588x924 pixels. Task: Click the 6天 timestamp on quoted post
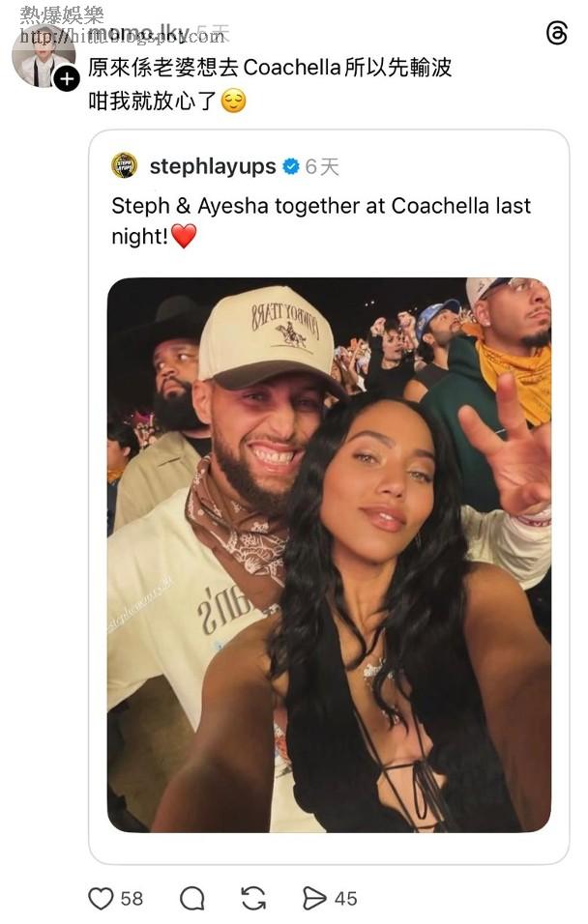(323, 166)
